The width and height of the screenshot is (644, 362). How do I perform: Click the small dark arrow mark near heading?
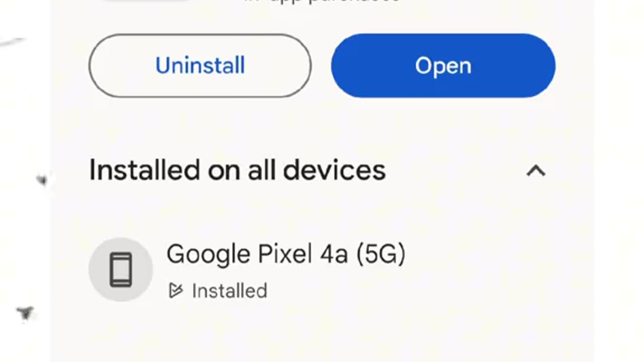tap(42, 179)
